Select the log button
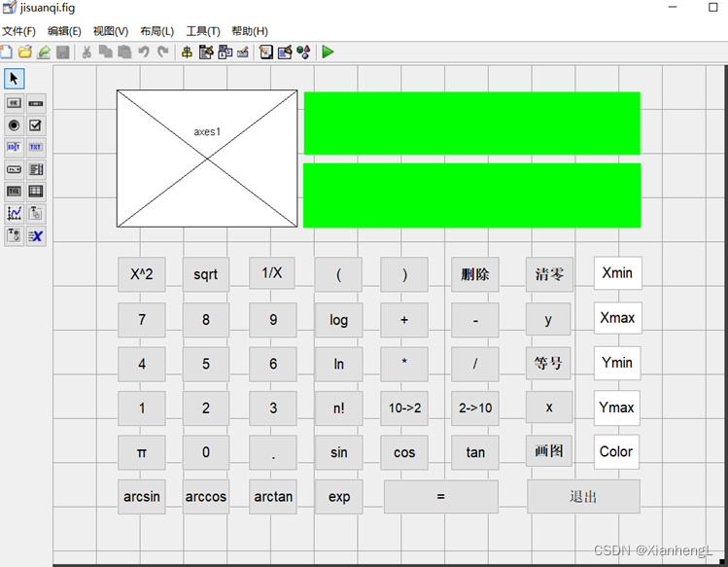 339,320
